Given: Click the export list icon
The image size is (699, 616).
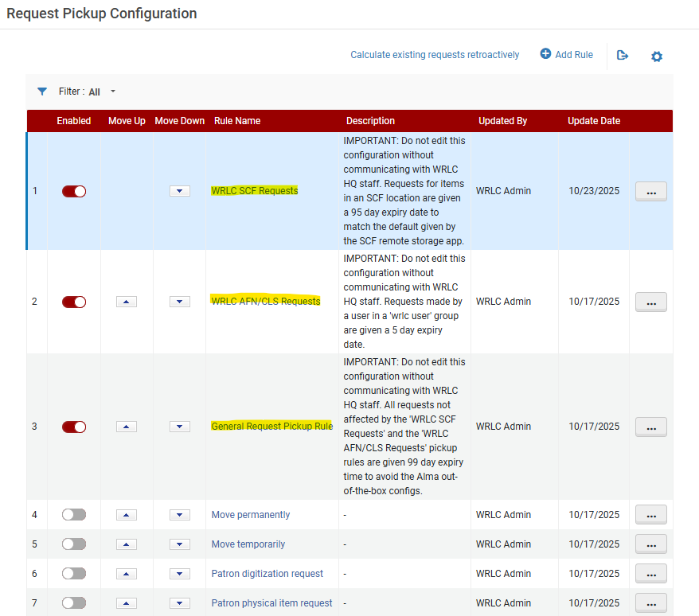Looking at the screenshot, I should (623, 56).
